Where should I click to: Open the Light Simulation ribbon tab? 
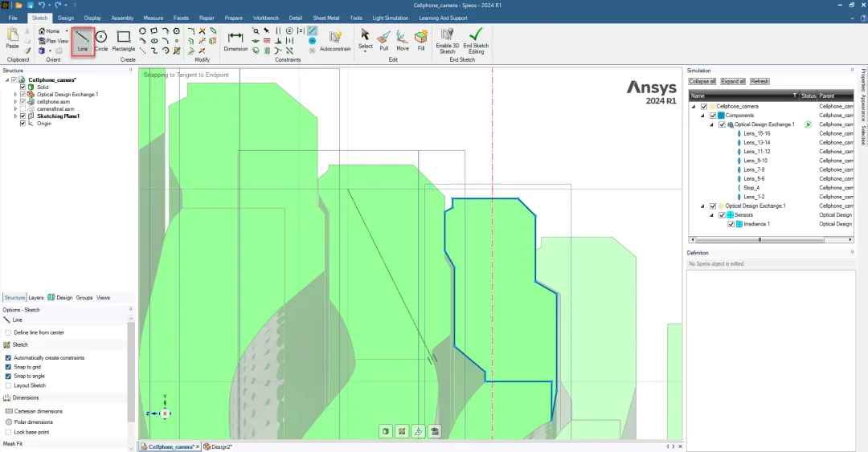coord(390,18)
